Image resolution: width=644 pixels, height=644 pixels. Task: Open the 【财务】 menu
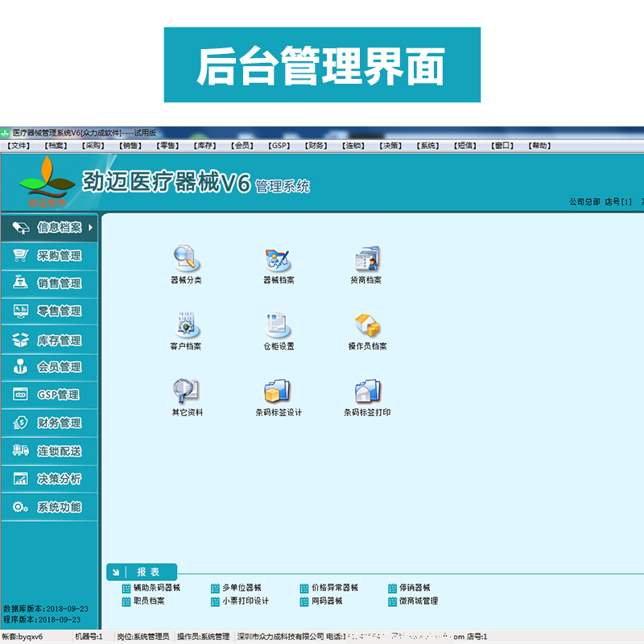coord(316,146)
